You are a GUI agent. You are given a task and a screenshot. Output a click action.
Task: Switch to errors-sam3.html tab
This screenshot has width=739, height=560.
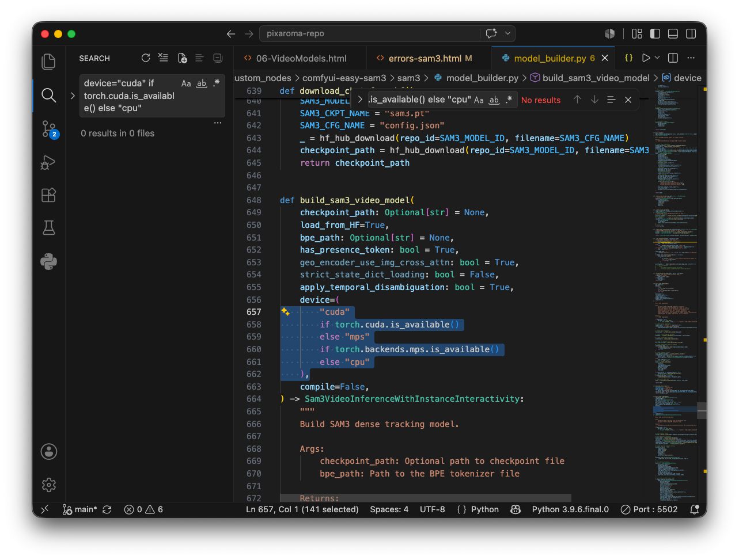pyautogui.click(x=429, y=58)
